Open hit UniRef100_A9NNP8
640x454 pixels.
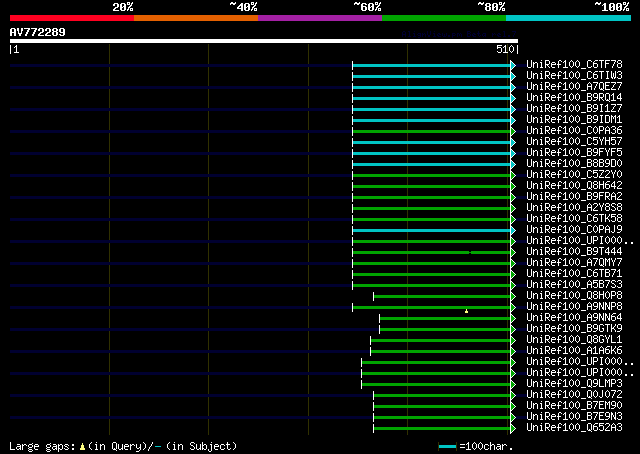click(x=574, y=307)
